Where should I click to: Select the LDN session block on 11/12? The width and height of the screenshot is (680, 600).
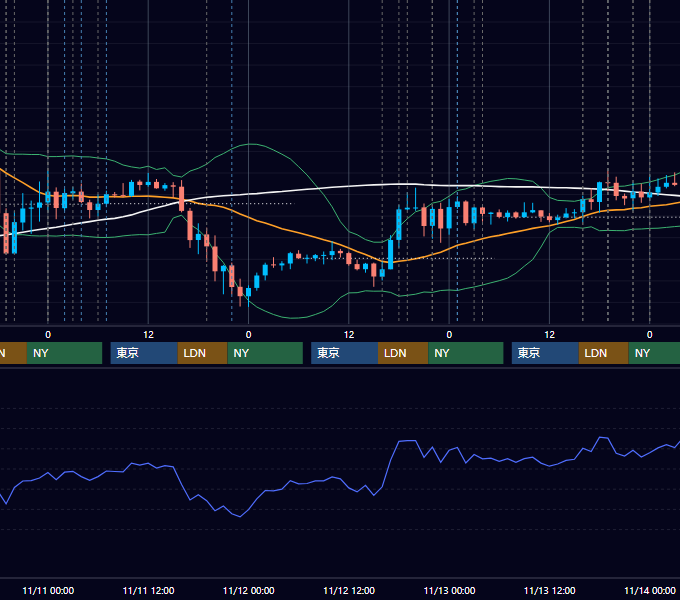click(x=403, y=353)
